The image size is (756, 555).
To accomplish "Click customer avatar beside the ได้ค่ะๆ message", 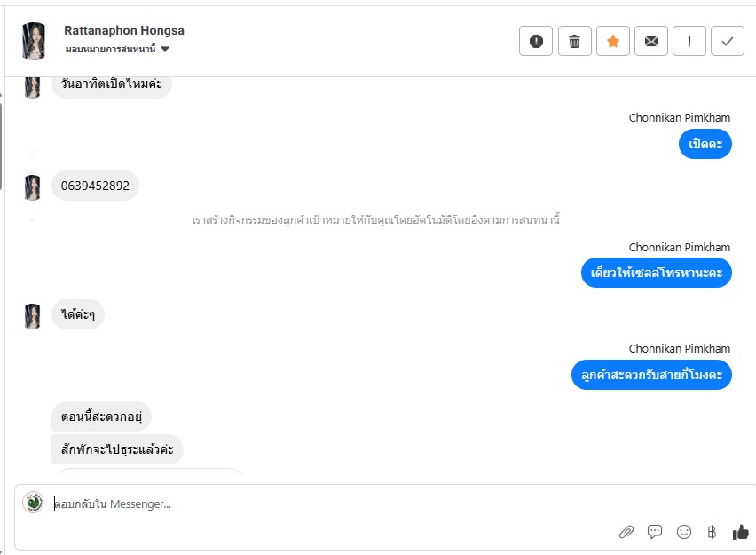I will (33, 315).
